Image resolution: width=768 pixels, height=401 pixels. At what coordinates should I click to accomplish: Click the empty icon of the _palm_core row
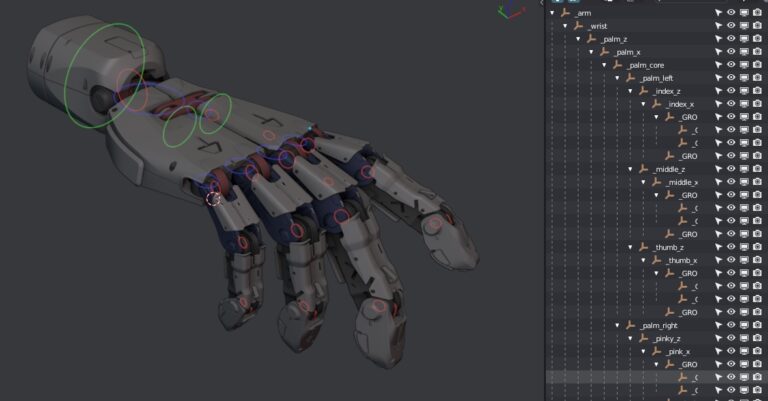click(618, 65)
